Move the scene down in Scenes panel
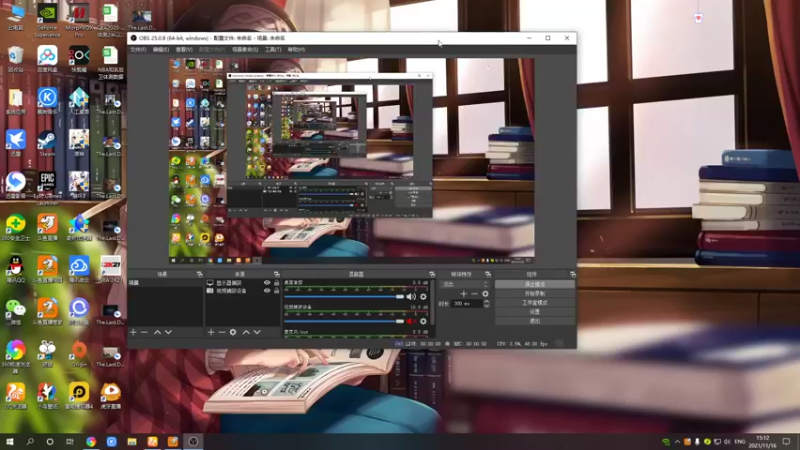The image size is (800, 450). click(x=168, y=332)
